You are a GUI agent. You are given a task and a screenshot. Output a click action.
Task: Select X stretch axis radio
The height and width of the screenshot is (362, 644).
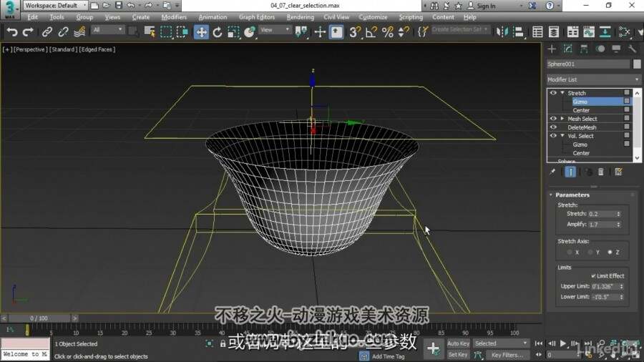tap(570, 253)
